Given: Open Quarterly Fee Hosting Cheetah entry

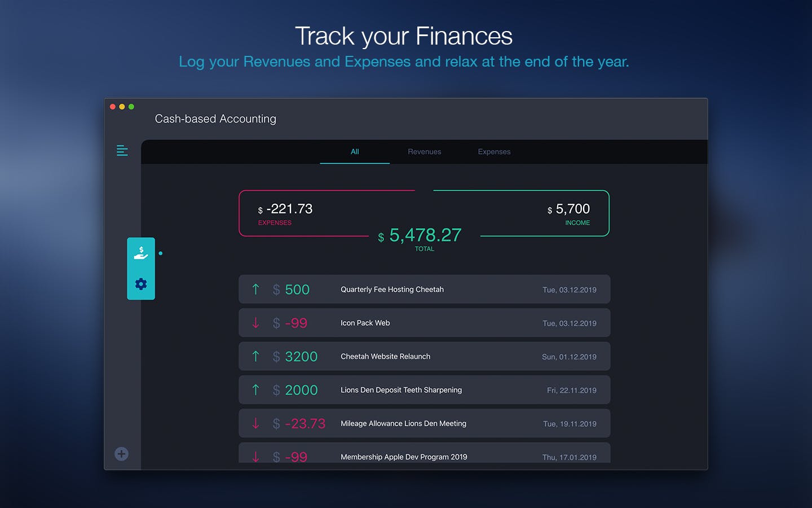Looking at the screenshot, I should pyautogui.click(x=425, y=290).
